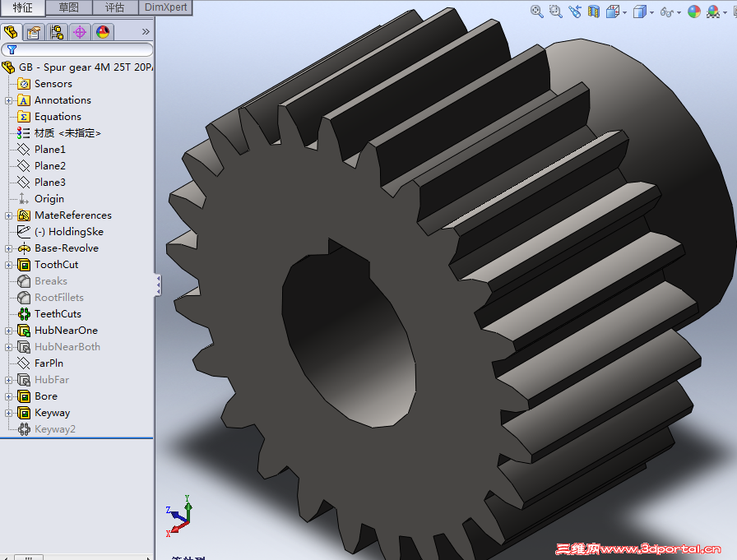
Task: Open the Apply Scene dropdown arrow
Action: tap(725, 12)
